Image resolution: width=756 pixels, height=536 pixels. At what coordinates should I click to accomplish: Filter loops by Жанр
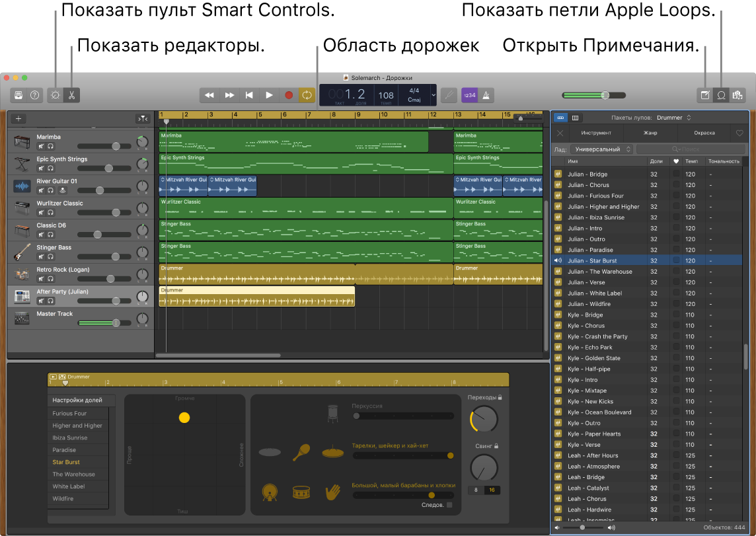click(650, 132)
